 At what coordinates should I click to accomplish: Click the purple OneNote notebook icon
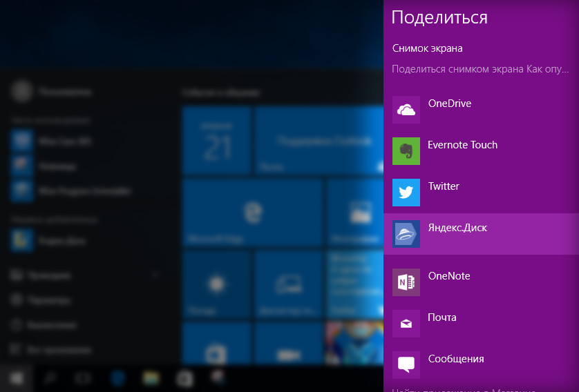pyautogui.click(x=406, y=282)
